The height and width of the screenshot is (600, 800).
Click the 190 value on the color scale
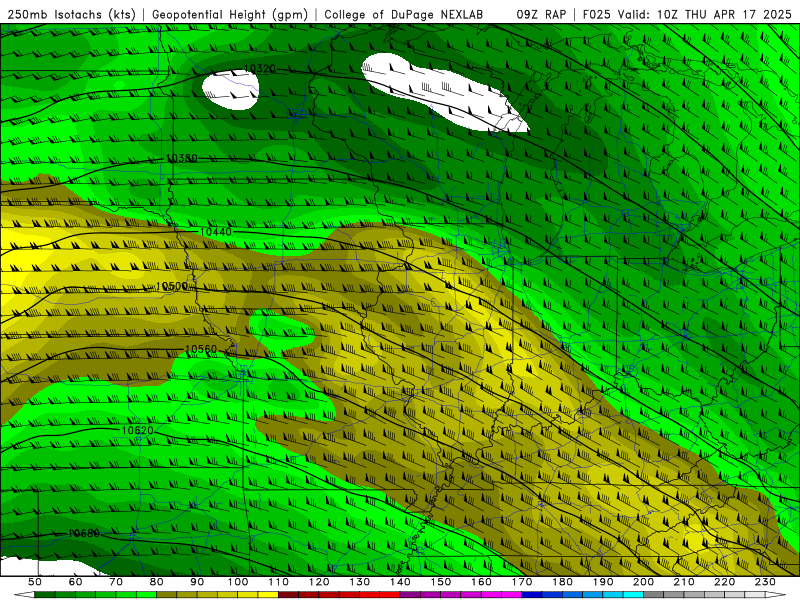click(603, 582)
